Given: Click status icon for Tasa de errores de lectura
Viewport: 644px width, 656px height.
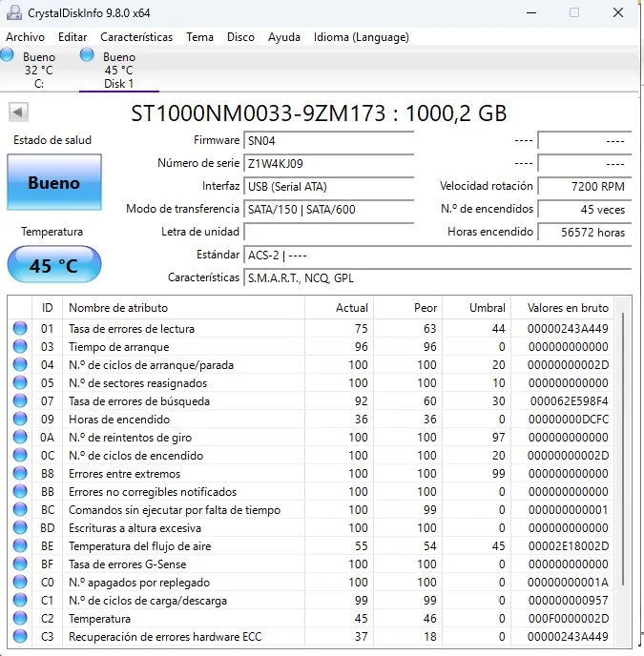Looking at the screenshot, I should click(20, 328).
